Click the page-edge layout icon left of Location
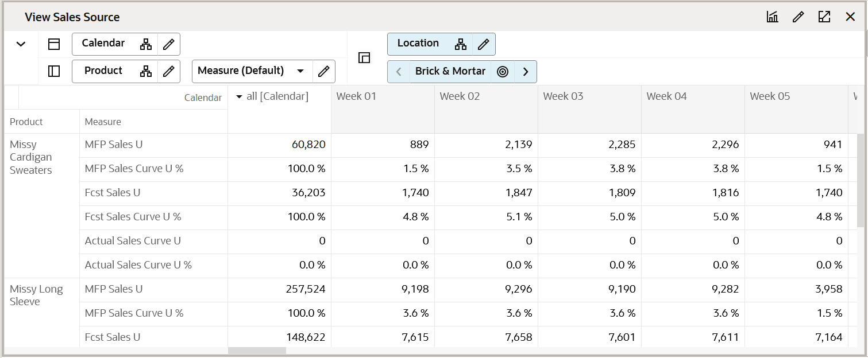The image size is (868, 358). point(364,57)
